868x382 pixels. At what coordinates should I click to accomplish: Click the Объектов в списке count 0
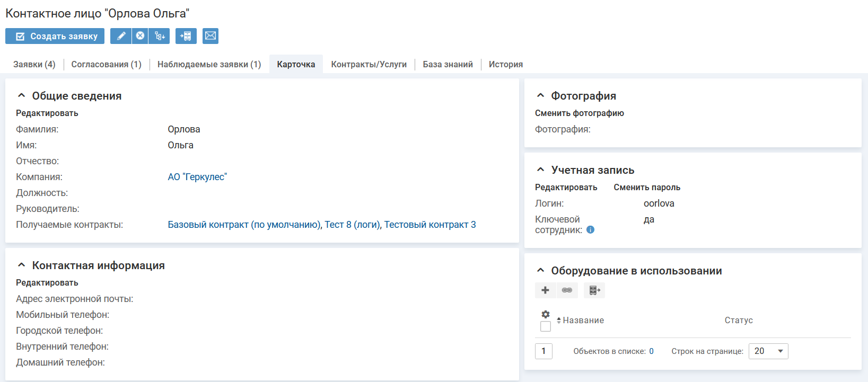(651, 351)
